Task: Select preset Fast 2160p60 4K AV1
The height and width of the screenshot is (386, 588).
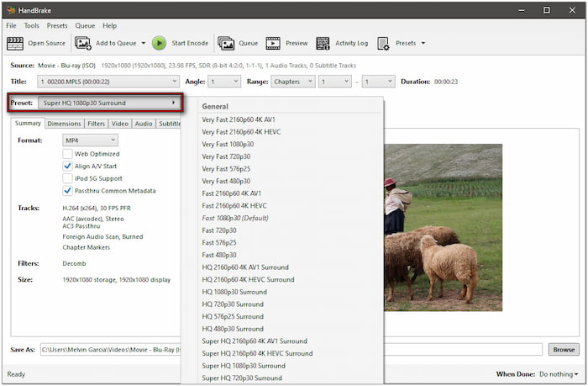Action: click(231, 193)
